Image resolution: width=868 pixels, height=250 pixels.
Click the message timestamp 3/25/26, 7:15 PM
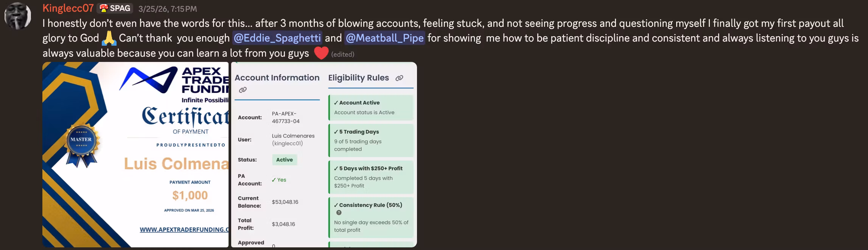(168, 9)
